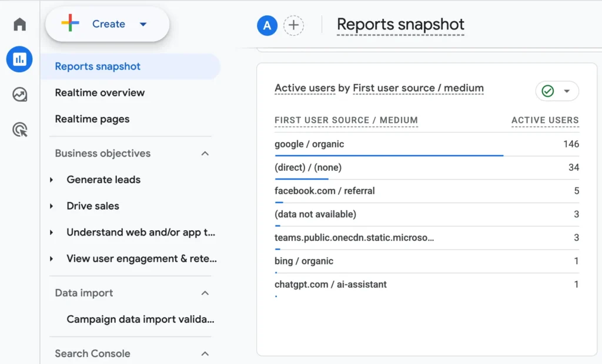Viewport: 602px width, 364px height.
Task: Click the Reports snapshot page title
Action: pos(400,25)
